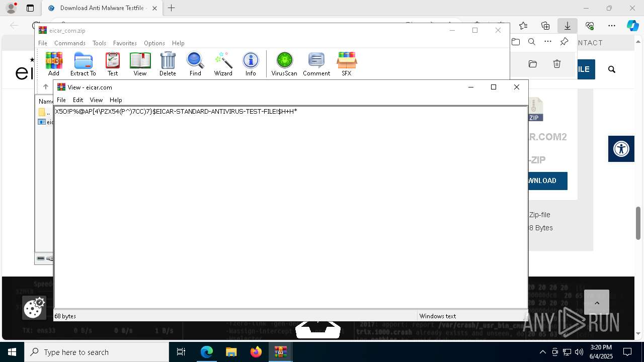This screenshot has height=362, width=644.
Task: Maximize the eicar.com viewer window
Action: (x=494, y=87)
